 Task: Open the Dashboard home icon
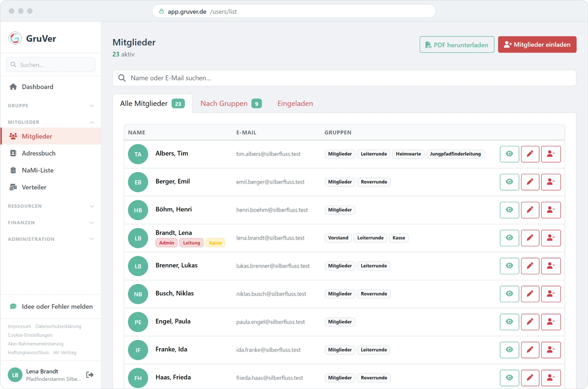(13, 87)
